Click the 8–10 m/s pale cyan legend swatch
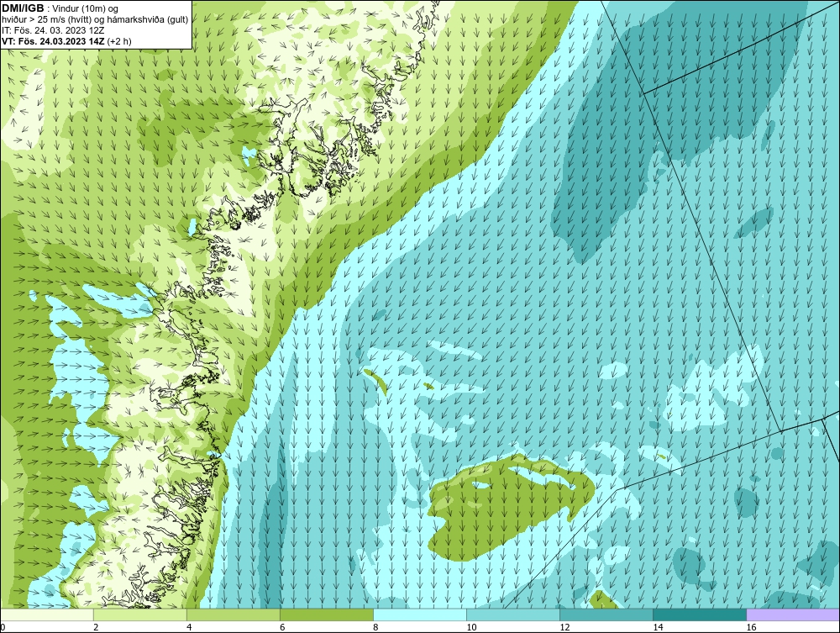840x633 pixels. coord(420,615)
